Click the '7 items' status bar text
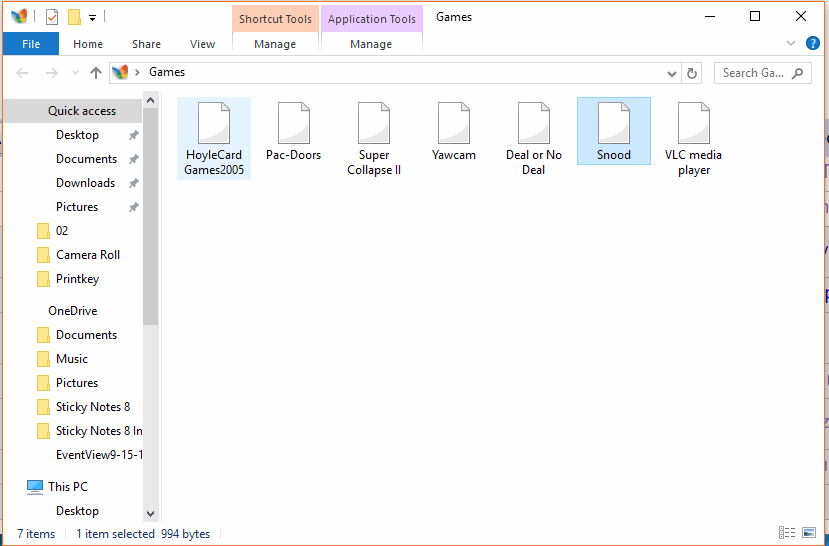The width and height of the screenshot is (829, 546). (36, 534)
